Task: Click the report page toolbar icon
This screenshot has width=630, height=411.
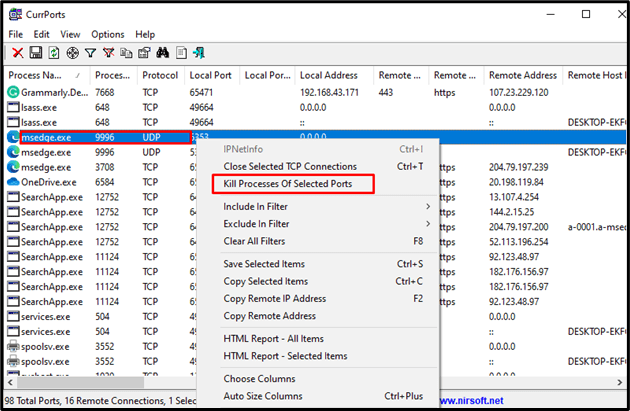Action: (x=181, y=53)
